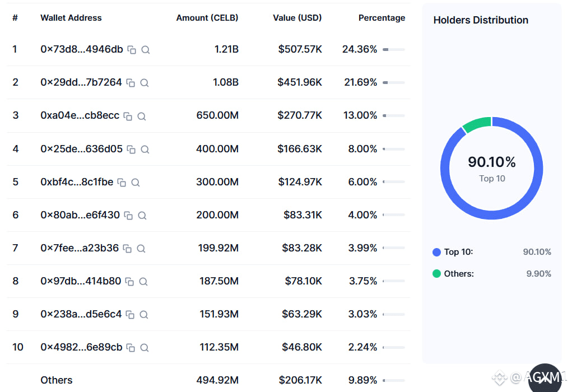This screenshot has height=392, width=572.
Task: Select the Amount (CELB) column header
Action: [207, 18]
